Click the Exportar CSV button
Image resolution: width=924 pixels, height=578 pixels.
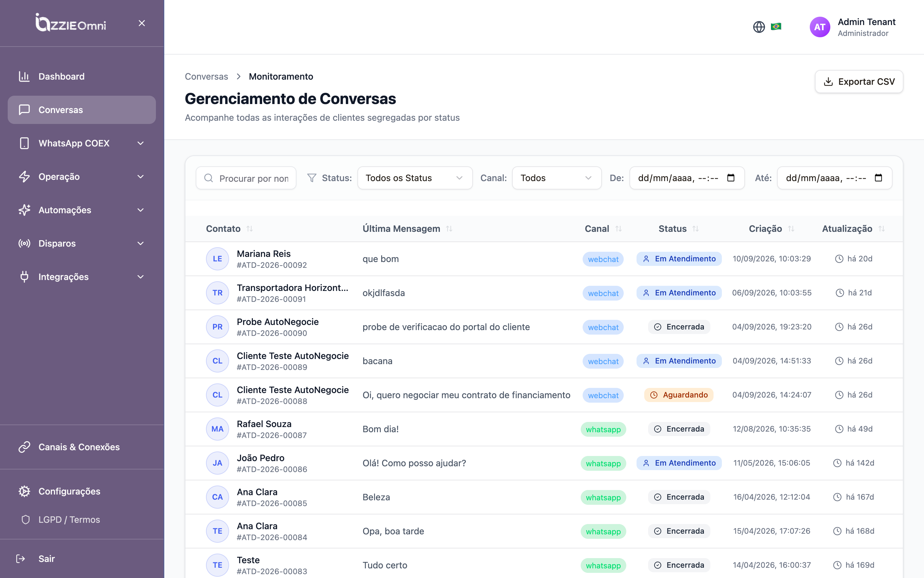coord(859,82)
